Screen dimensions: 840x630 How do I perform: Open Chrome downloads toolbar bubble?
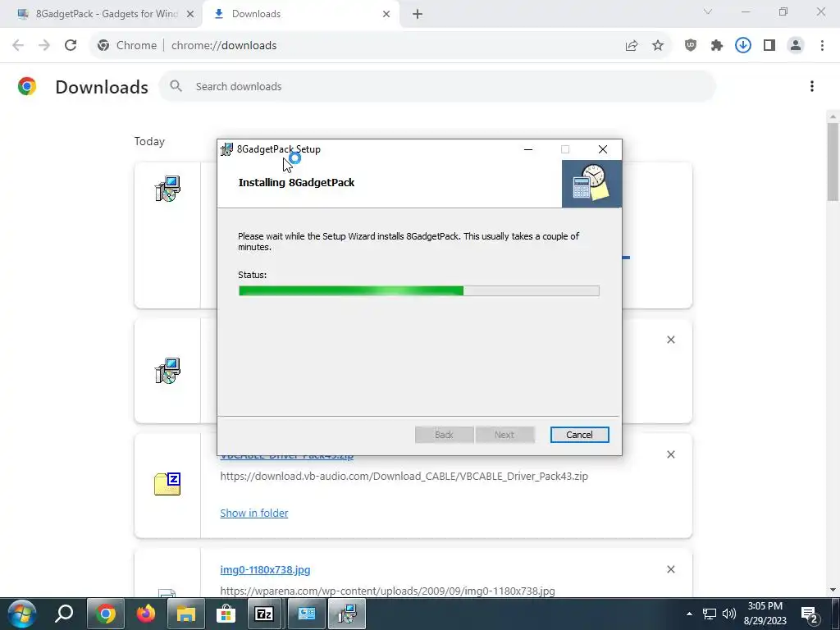point(743,46)
